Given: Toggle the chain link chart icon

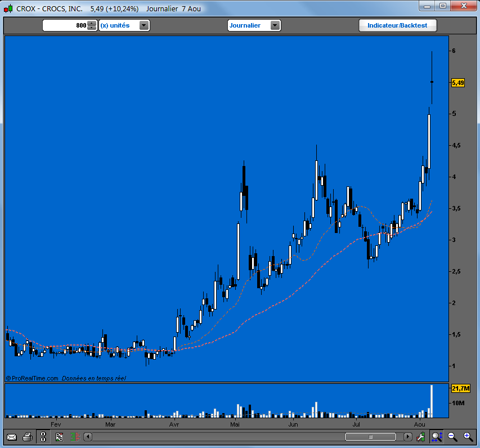Looking at the screenshot, I should pyautogui.click(x=43, y=437).
